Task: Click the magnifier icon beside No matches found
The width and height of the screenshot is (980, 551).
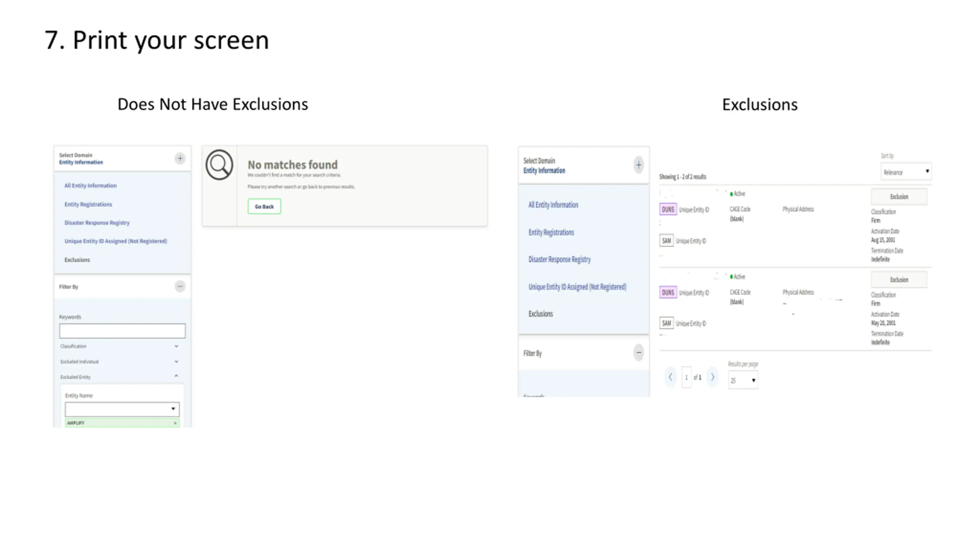Action: pos(219,165)
